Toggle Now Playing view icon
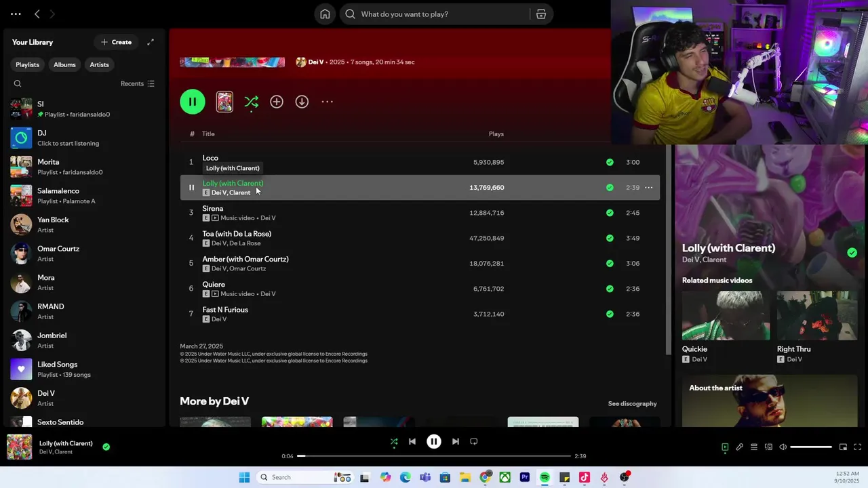This screenshot has width=868, height=488. 725,447
